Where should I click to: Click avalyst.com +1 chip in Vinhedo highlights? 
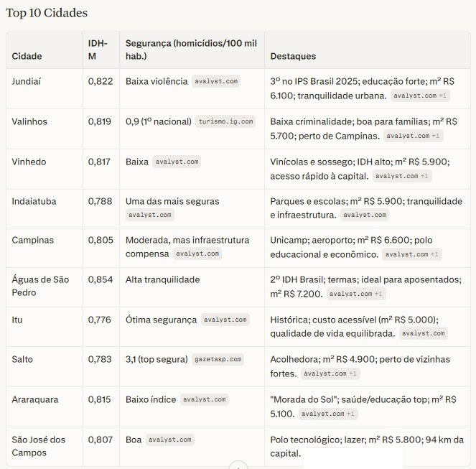pos(401,175)
